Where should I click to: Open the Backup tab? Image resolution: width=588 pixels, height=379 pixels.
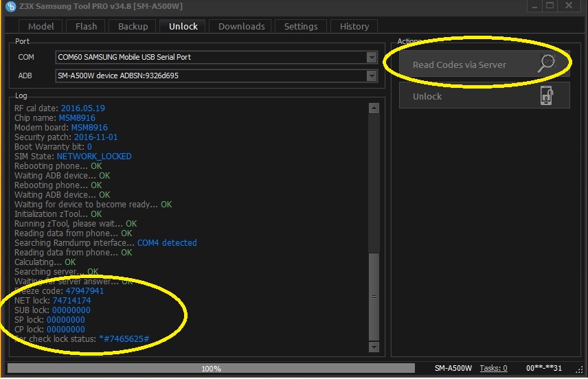[133, 26]
